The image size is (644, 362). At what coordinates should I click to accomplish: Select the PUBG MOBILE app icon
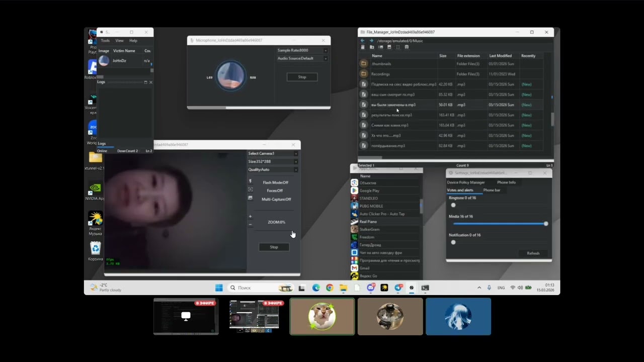354,206
